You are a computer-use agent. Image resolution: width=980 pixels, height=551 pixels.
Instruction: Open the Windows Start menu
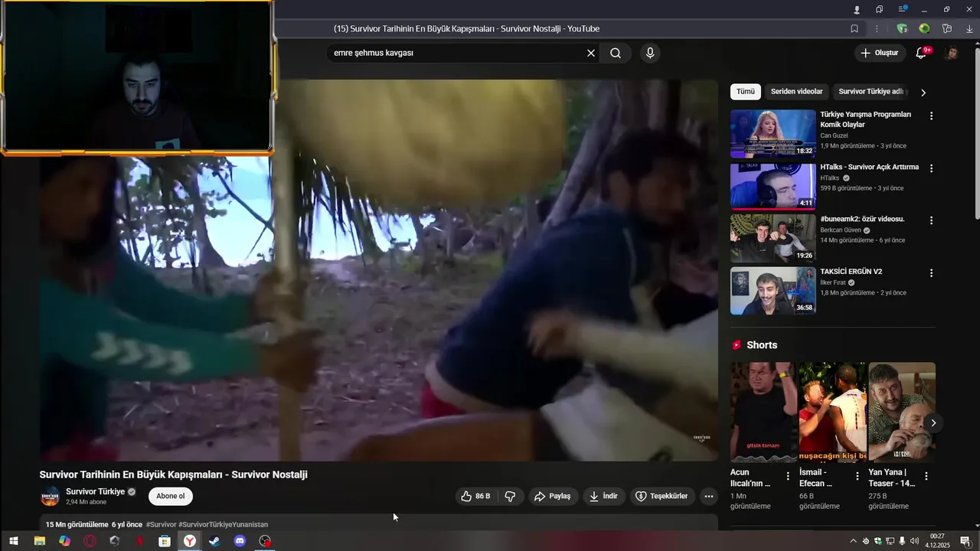(x=13, y=541)
